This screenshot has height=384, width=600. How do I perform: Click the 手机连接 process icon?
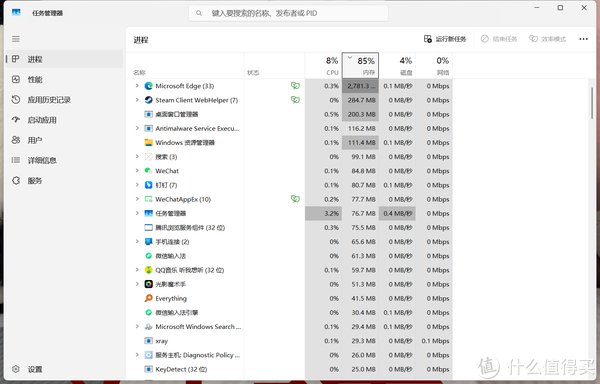tap(148, 242)
